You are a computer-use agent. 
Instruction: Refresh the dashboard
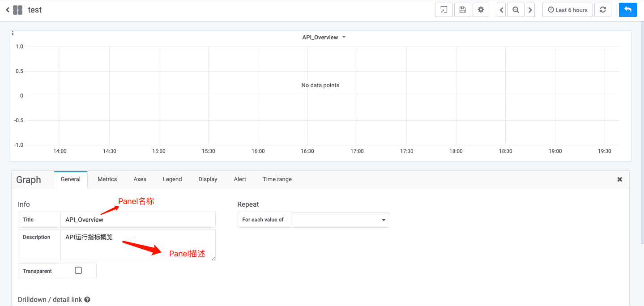pos(602,10)
